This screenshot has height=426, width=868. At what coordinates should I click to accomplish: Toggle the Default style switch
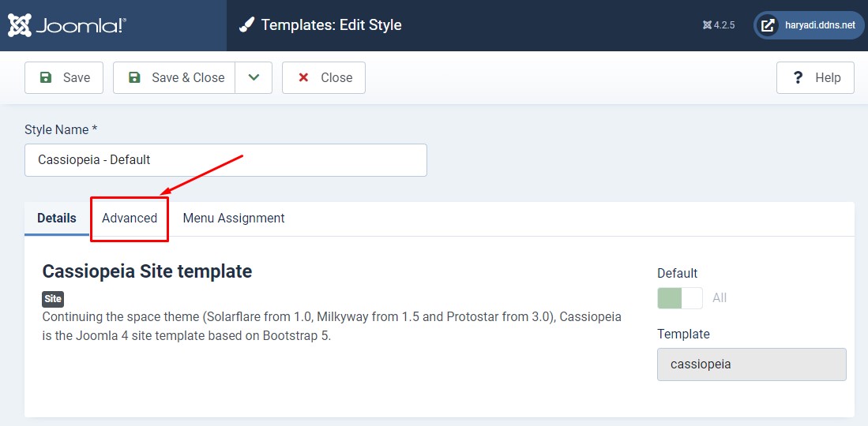point(680,297)
